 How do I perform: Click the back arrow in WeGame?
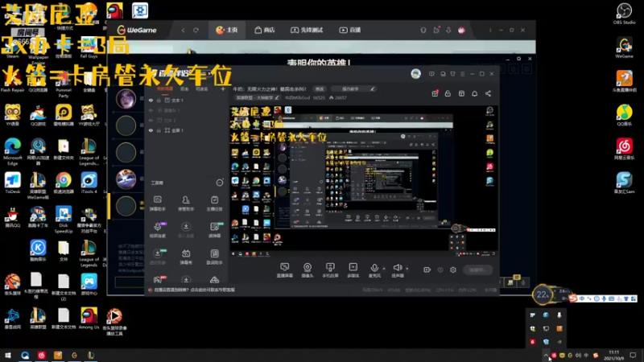click(184, 30)
